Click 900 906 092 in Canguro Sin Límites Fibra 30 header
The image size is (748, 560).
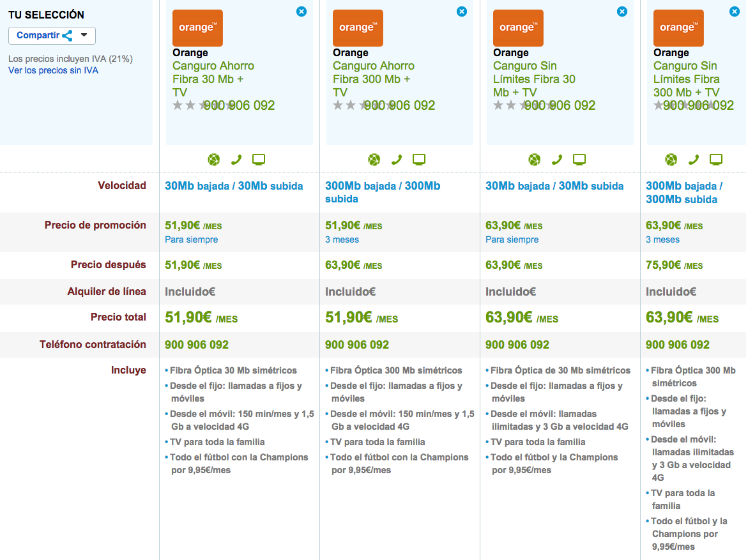560,105
